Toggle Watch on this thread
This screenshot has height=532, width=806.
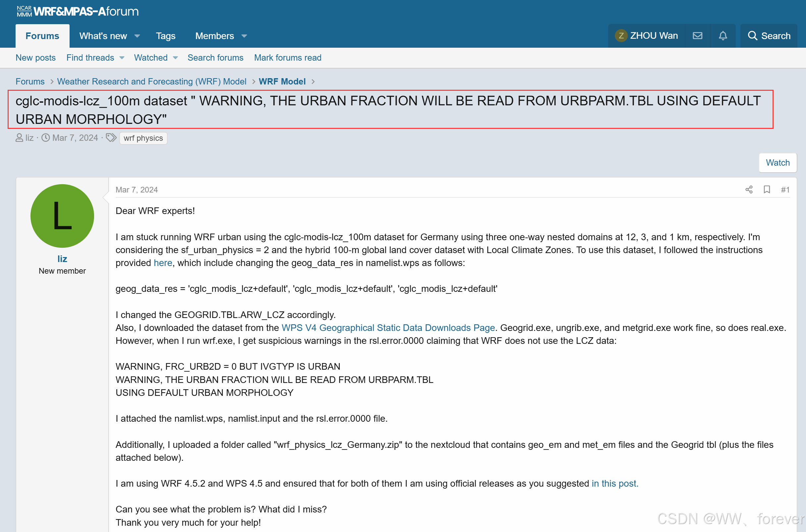pos(778,163)
